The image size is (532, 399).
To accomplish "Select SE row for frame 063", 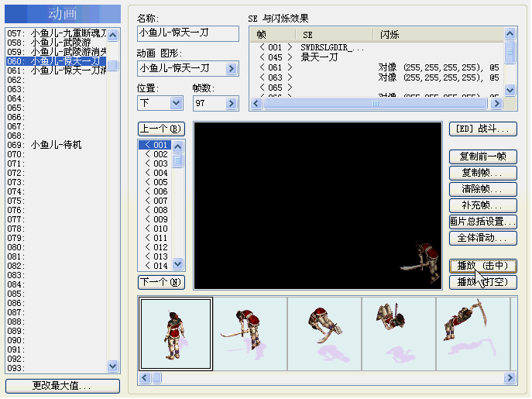I will coord(376,77).
